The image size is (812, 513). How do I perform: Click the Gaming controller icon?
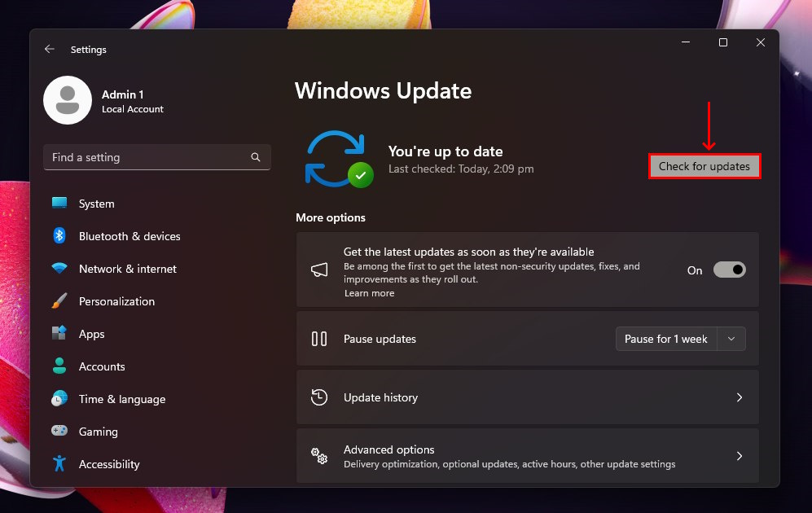59,431
